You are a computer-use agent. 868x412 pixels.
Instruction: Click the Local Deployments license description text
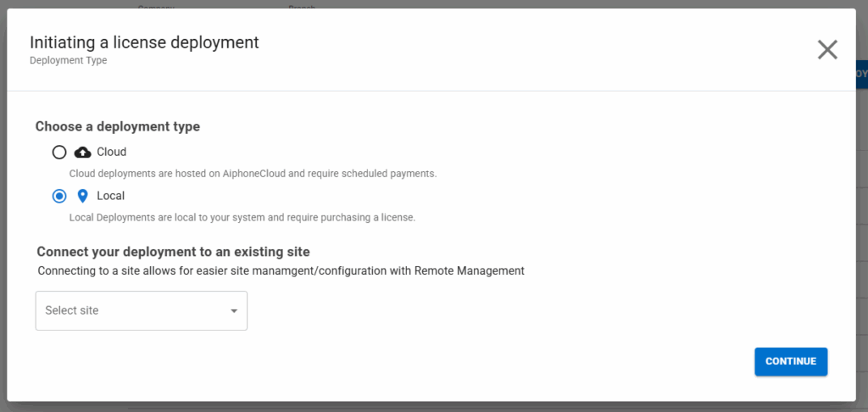coord(242,217)
